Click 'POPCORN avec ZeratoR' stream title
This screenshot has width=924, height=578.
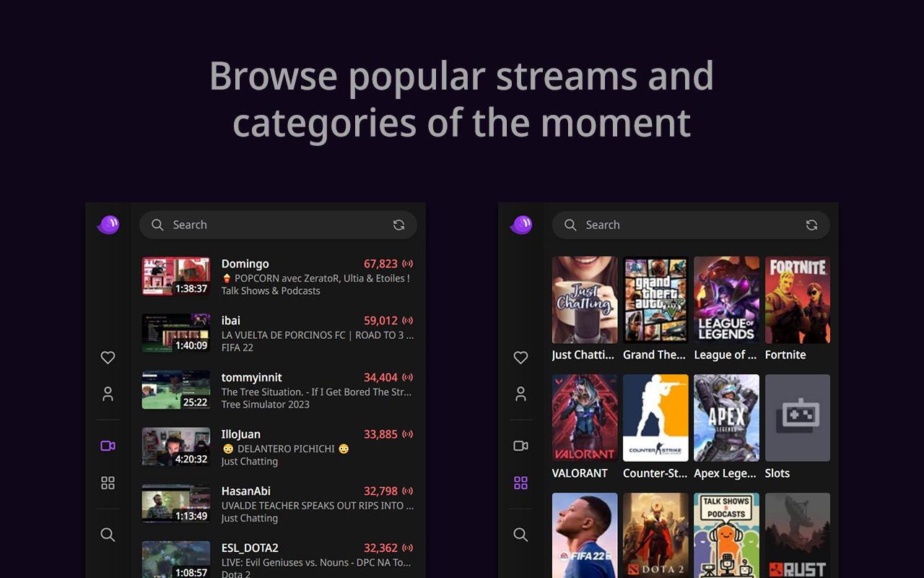pyautogui.click(x=315, y=278)
